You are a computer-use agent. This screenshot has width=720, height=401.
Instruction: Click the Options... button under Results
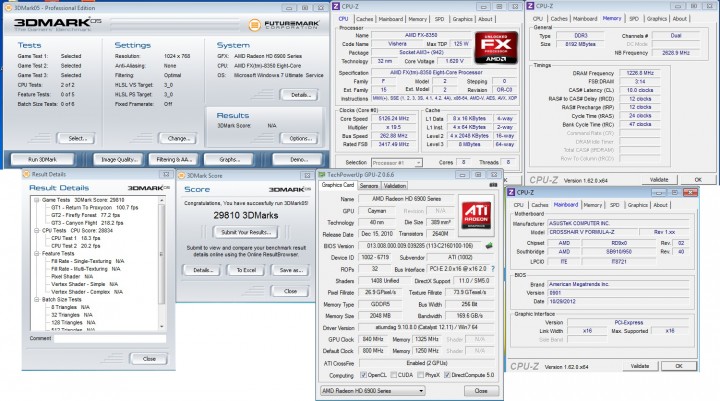point(300,138)
